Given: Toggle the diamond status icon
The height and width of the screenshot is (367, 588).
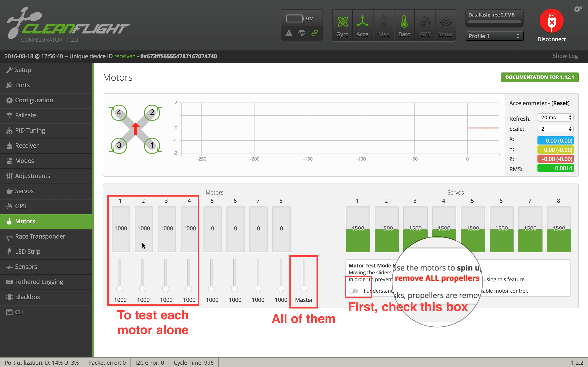Looking at the screenshot, I should [x=302, y=33].
